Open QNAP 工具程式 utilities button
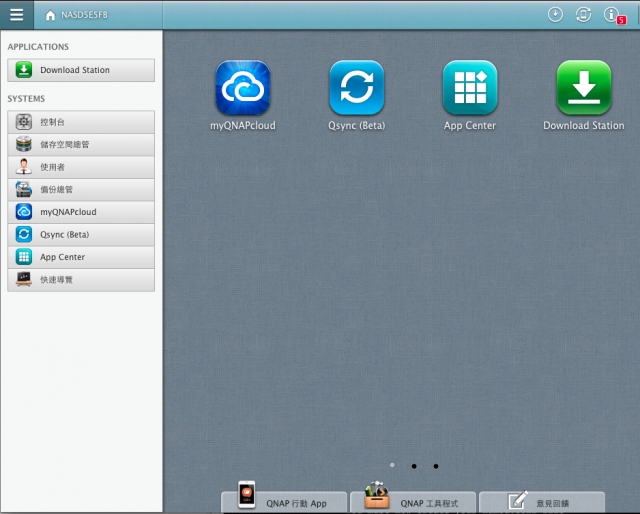The image size is (640, 514). (x=413, y=502)
